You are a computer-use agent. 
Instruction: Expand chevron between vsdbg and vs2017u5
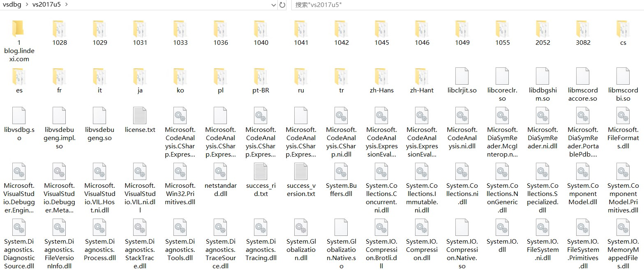(27, 5)
